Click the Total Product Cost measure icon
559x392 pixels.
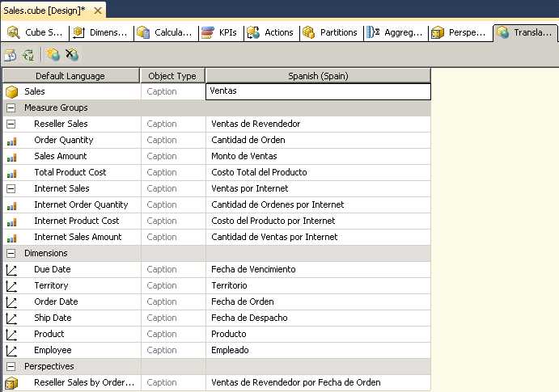pyautogui.click(x=12, y=174)
